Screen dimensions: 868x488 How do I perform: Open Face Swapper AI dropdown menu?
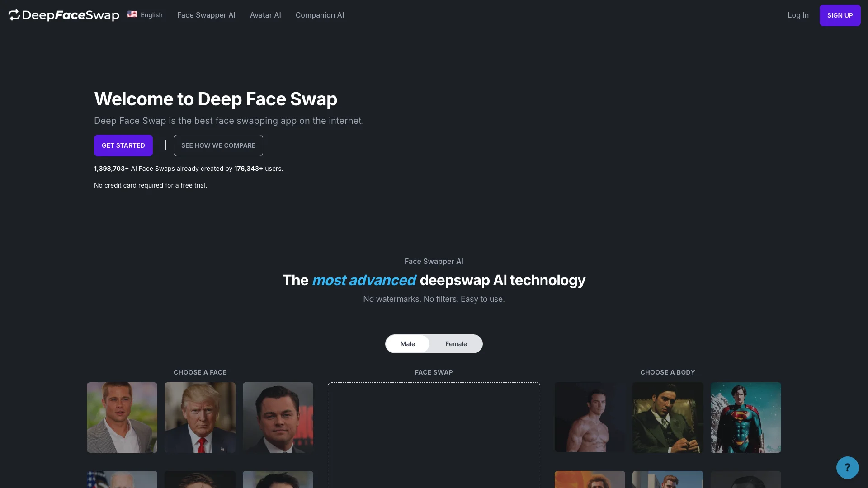pos(206,15)
